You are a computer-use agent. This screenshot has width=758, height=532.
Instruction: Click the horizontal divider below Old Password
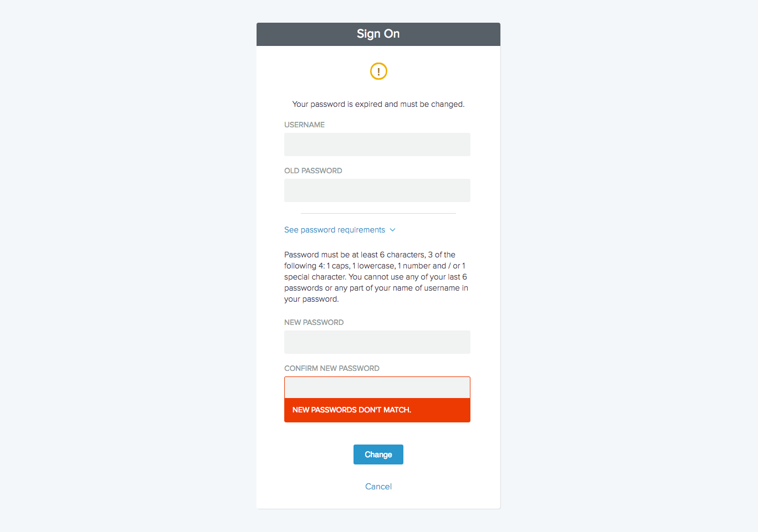coord(378,213)
